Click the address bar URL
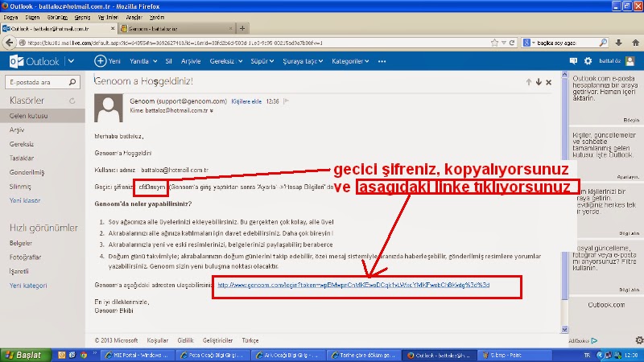 click(x=175, y=43)
